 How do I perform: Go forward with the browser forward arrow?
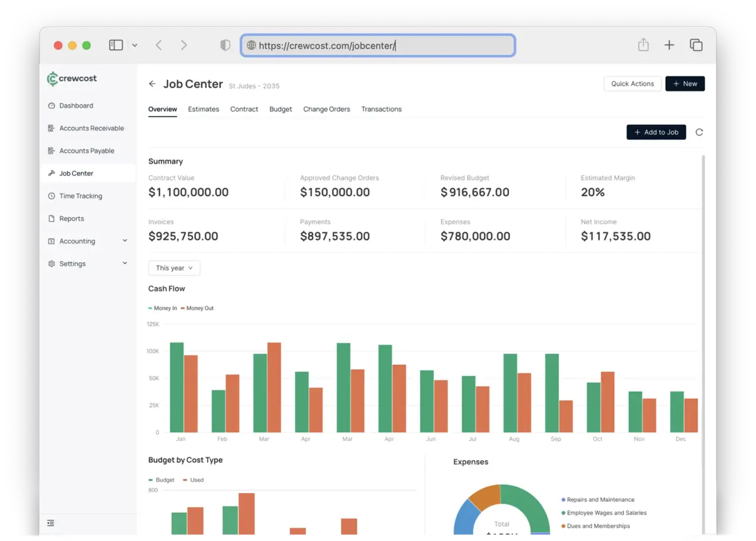pyautogui.click(x=183, y=45)
